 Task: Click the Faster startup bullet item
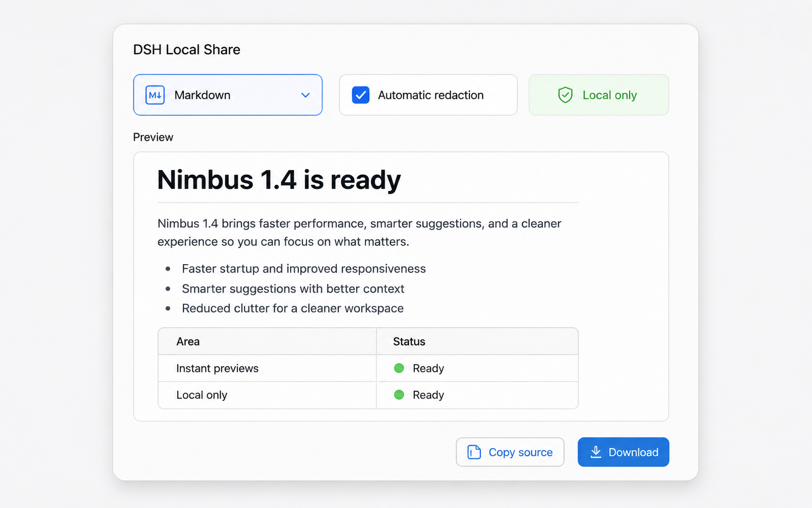[304, 269]
